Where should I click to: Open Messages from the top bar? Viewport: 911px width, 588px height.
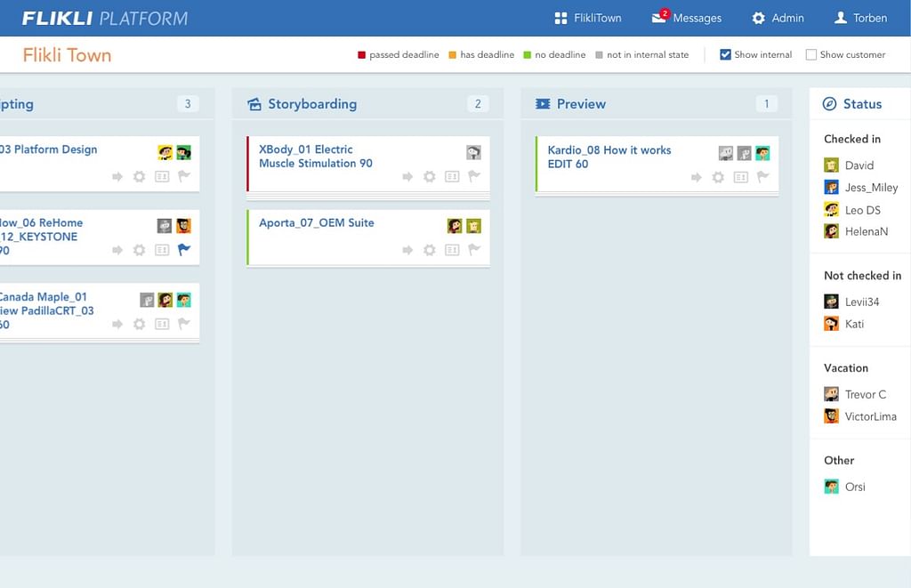coord(687,18)
